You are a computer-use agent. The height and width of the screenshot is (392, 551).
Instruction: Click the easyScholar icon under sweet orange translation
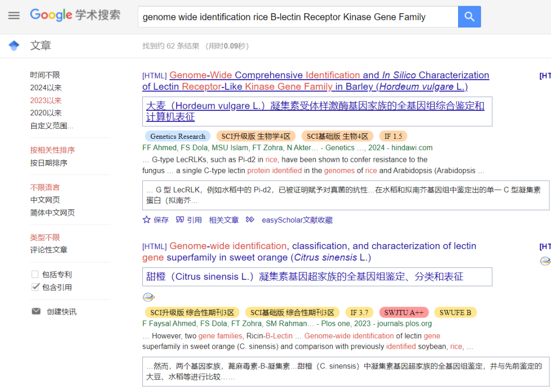tap(148, 297)
